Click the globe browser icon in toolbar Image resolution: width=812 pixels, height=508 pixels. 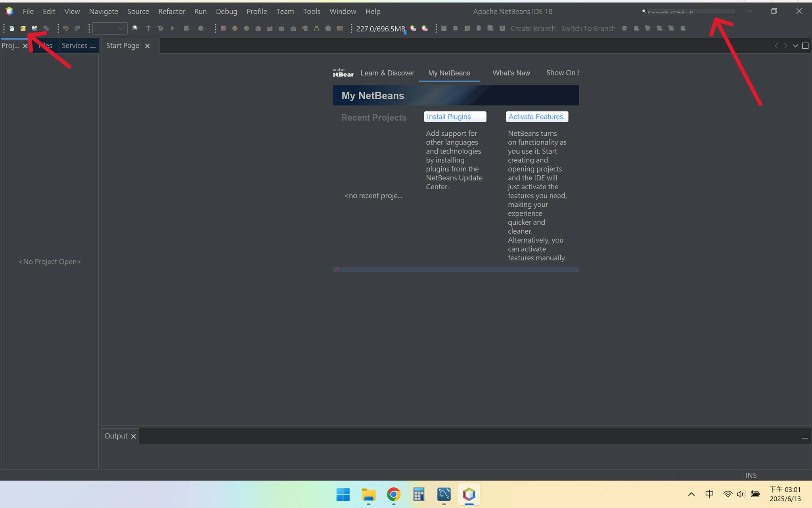(135, 29)
